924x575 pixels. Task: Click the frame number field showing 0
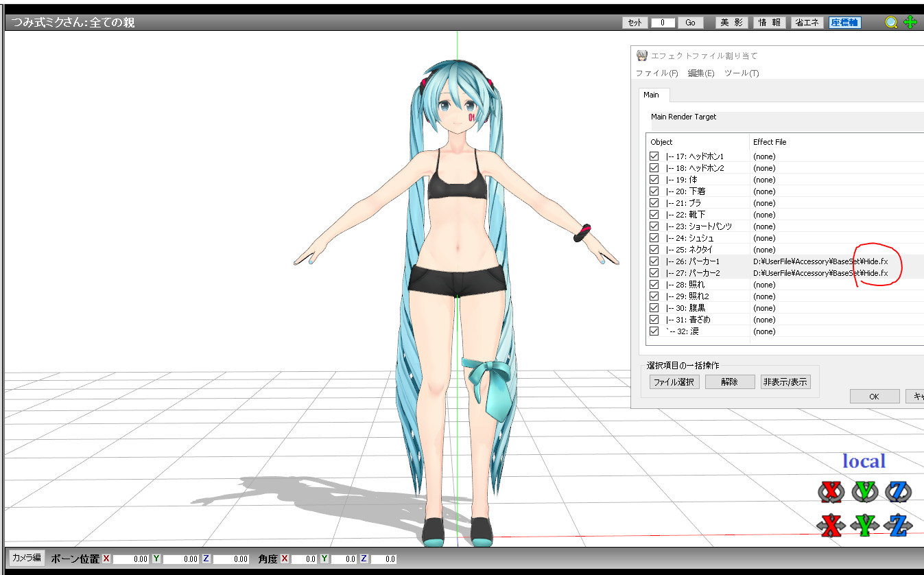[x=663, y=23]
